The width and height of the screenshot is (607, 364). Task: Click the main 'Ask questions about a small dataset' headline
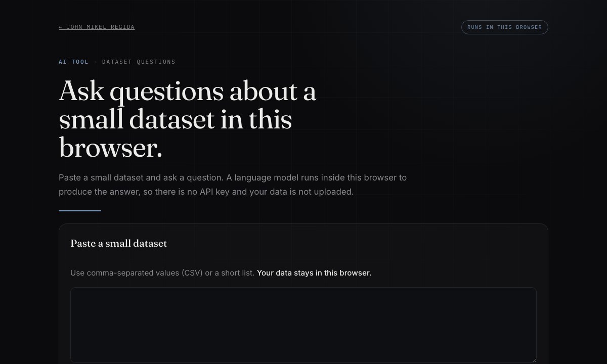(188, 119)
